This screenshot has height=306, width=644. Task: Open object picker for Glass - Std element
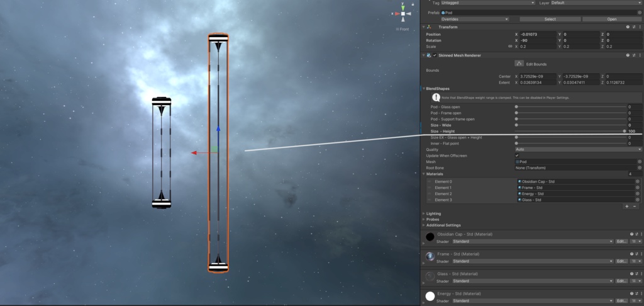click(638, 200)
